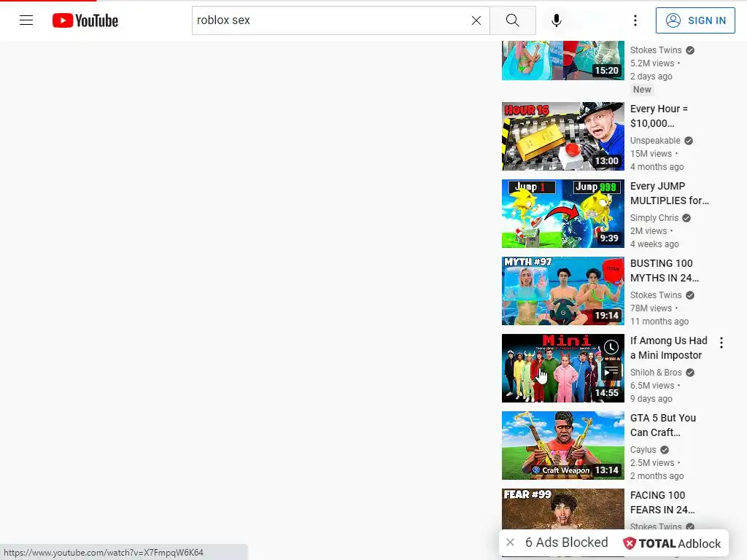This screenshot has width=747, height=560.
Task: Go to YouTube home via logo
Action: 85,20
